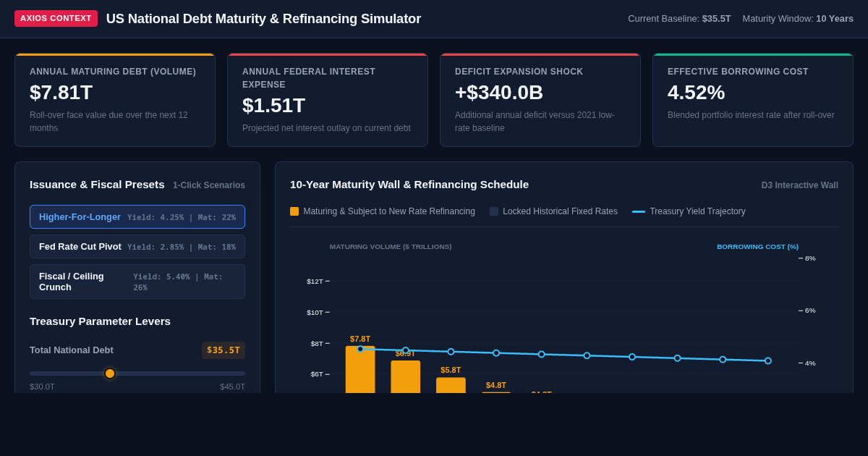
Task: Choose the Fiscal / Ceiling Crunch preset
Action: 137,282
